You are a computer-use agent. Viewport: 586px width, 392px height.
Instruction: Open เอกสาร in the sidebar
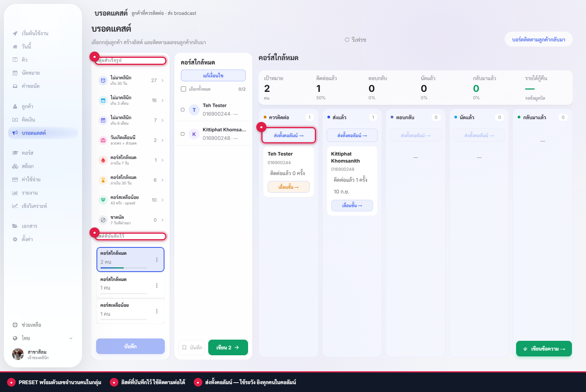click(x=43, y=226)
